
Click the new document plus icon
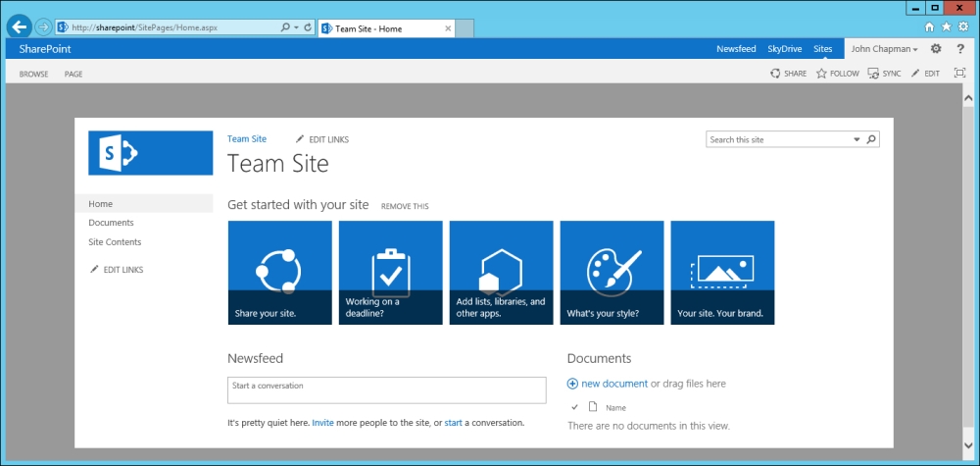coord(573,384)
